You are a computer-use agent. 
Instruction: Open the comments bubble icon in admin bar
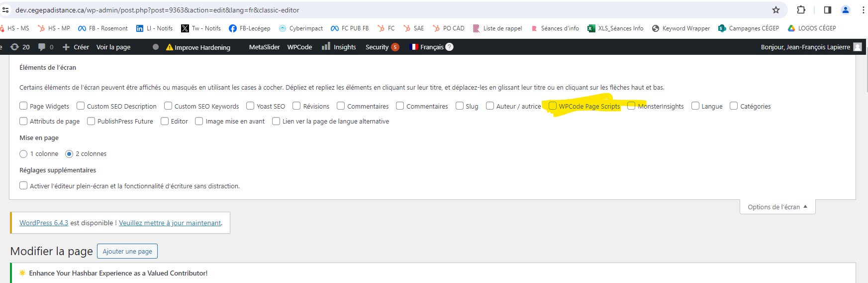pos(42,47)
